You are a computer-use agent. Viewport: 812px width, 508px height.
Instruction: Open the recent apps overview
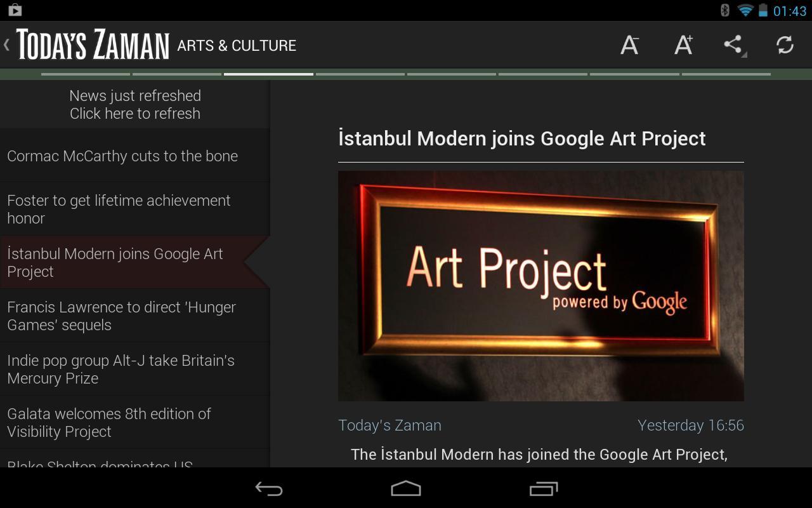543,488
